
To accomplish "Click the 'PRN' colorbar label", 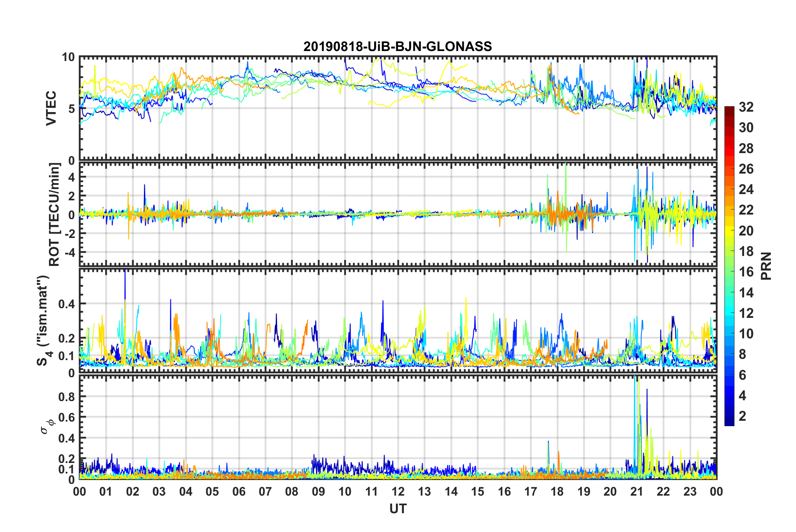I will (x=766, y=266).
